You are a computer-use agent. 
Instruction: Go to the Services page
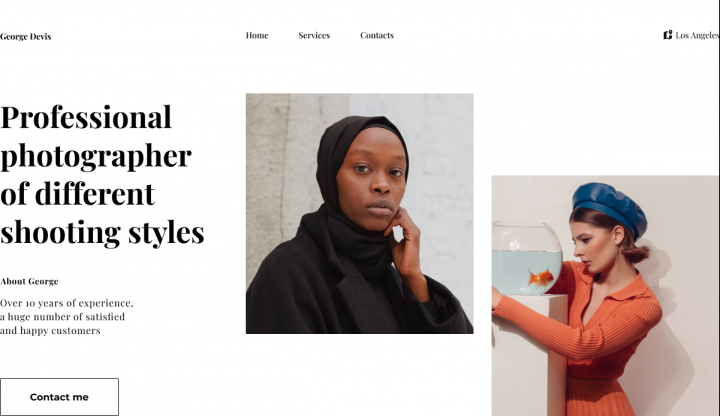pos(314,35)
